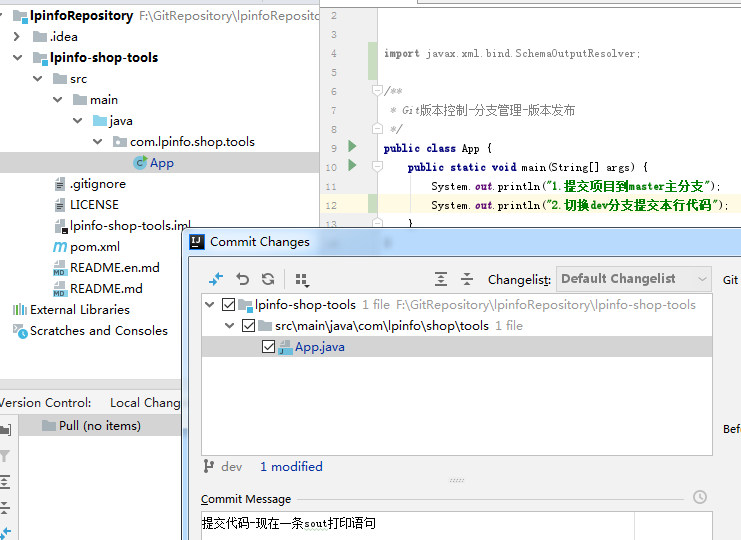Click the filter icon in Version Control sidebar
The height and width of the screenshot is (540, 741).
pyautogui.click(x=5, y=456)
